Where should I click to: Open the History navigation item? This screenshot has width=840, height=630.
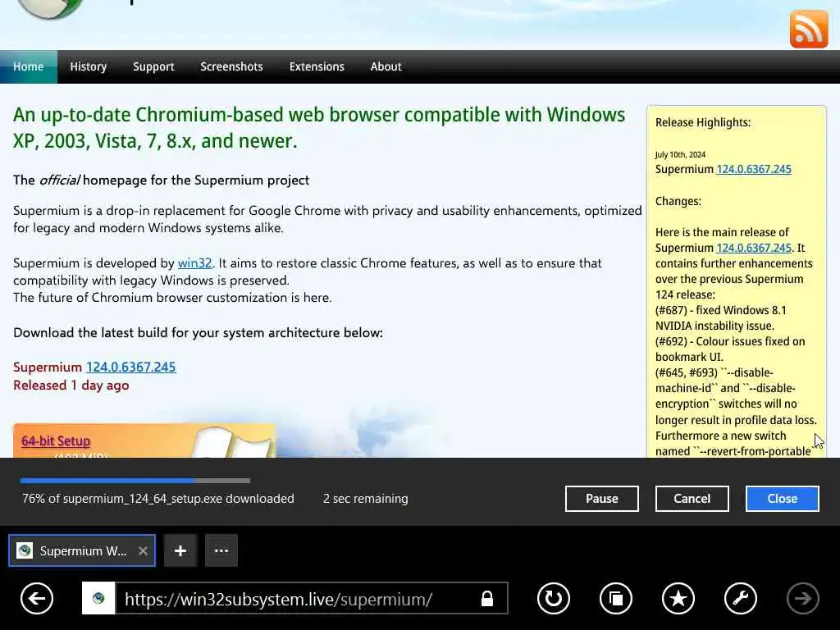pos(89,67)
